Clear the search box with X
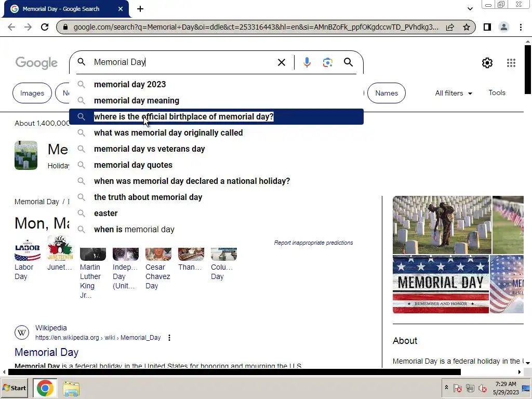 click(281, 62)
